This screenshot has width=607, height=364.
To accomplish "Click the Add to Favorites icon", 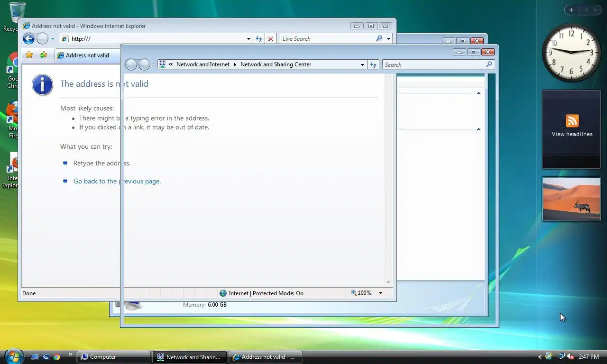I will [43, 55].
